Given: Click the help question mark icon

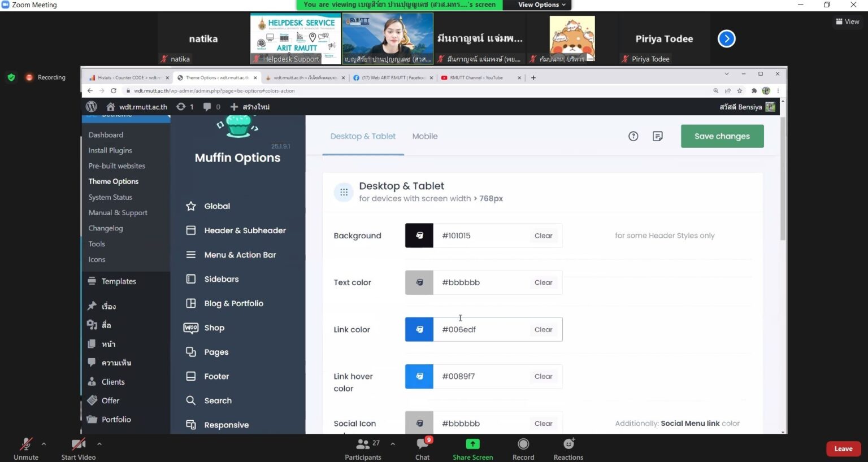Looking at the screenshot, I should (x=633, y=136).
